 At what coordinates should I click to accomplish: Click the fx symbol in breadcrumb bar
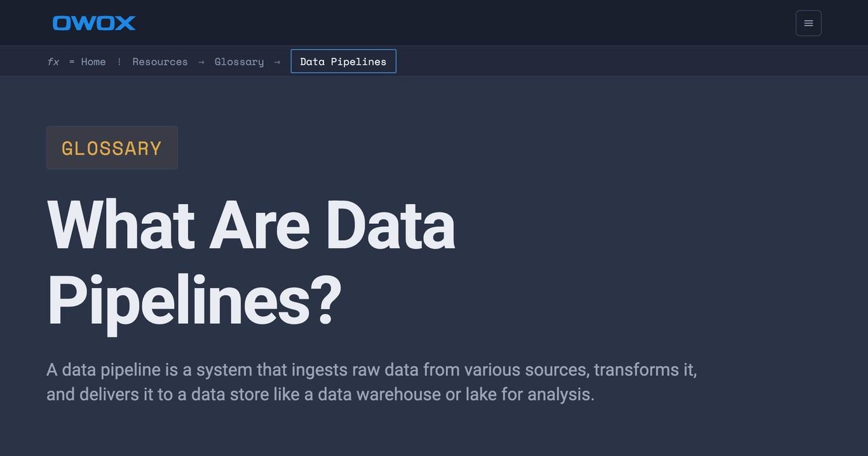(x=53, y=62)
